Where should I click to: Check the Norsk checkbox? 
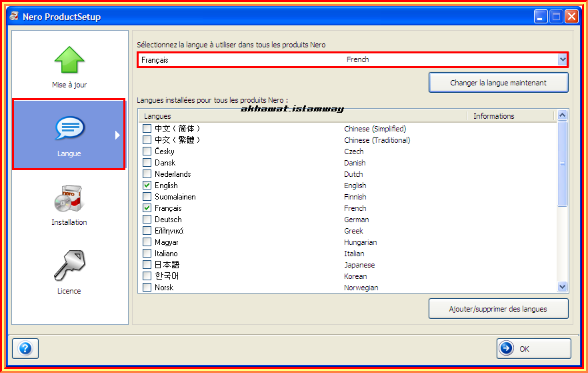(x=147, y=288)
